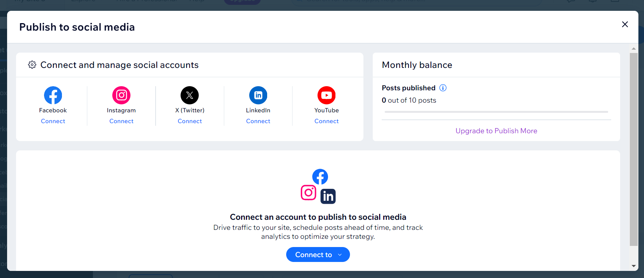
Task: Select the Facebook icon to connect
Action: click(53, 95)
